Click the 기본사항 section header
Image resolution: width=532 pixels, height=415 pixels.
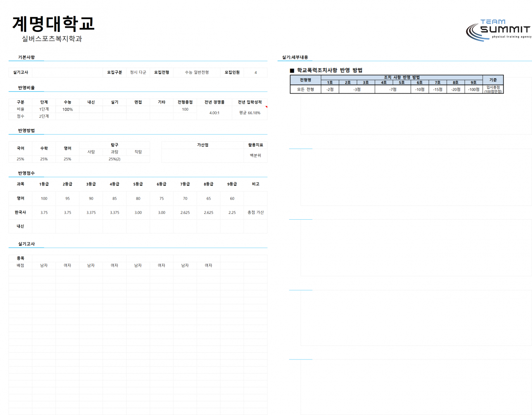click(x=26, y=57)
